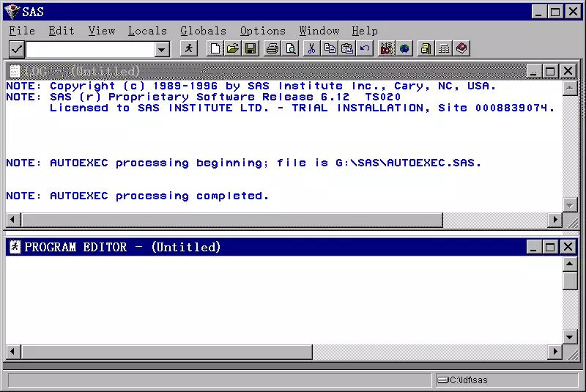This screenshot has height=392, width=586.
Task: Click PROGRAM EDITOR scroll down arrow
Action: click(x=570, y=337)
